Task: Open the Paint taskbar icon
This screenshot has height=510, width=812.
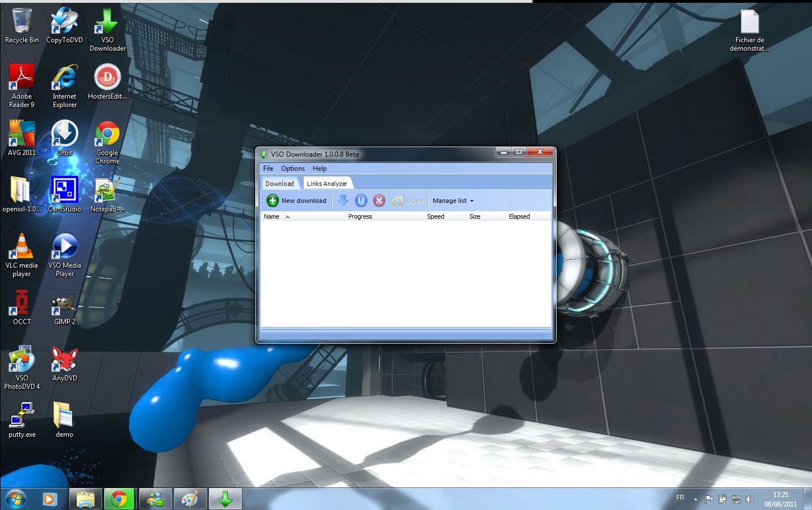Action: (x=190, y=499)
